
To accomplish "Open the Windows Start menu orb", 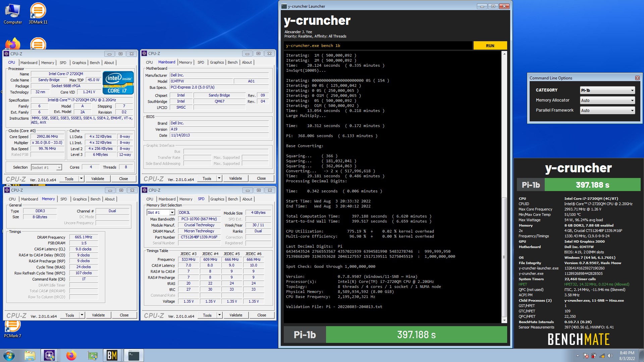I will click(x=9, y=355).
